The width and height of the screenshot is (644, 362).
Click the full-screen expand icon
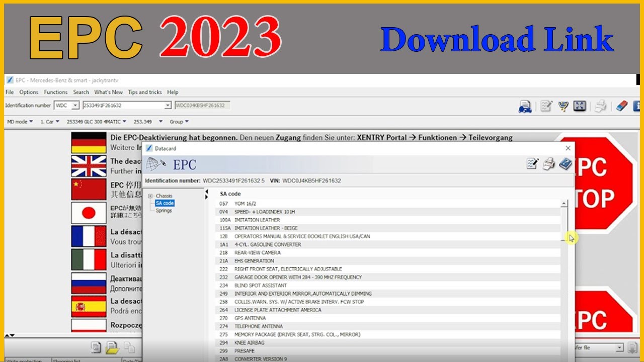(580, 106)
